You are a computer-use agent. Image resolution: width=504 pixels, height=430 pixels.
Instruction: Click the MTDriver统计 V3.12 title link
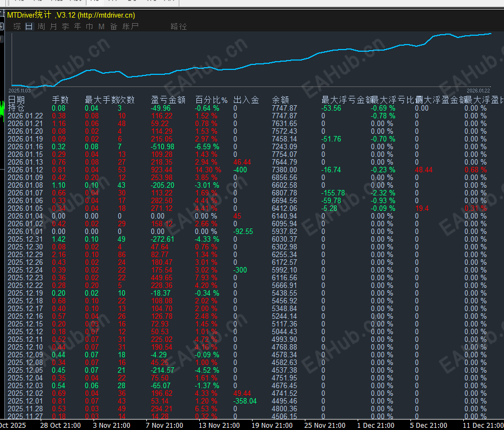click(x=71, y=15)
